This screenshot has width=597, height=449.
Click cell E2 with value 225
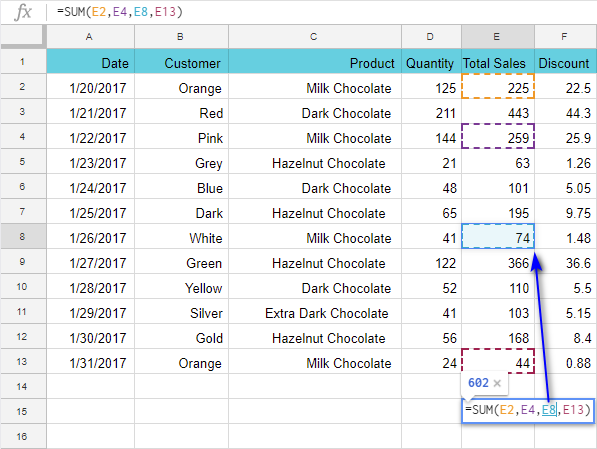[x=498, y=86]
